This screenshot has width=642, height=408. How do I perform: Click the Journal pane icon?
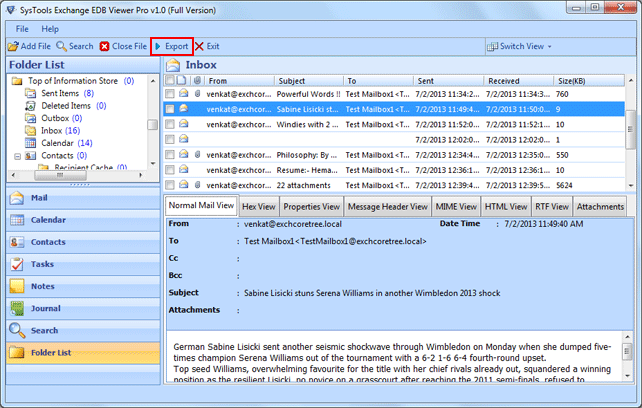click(x=17, y=308)
